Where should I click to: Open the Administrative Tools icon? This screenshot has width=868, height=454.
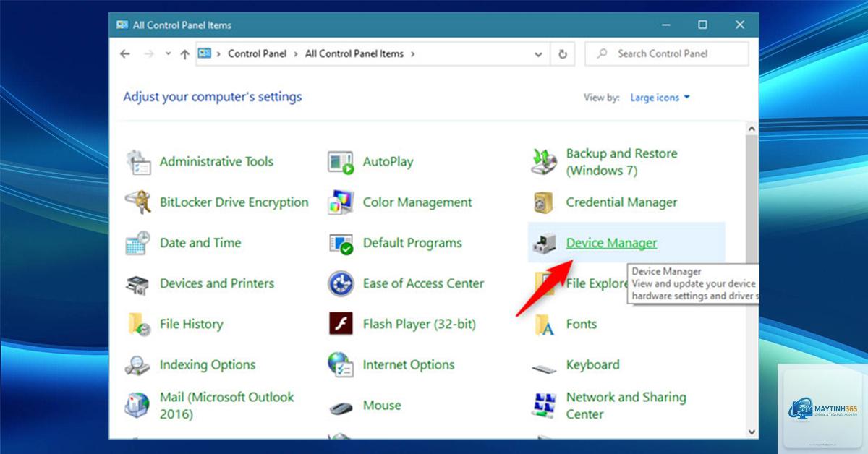(x=137, y=162)
